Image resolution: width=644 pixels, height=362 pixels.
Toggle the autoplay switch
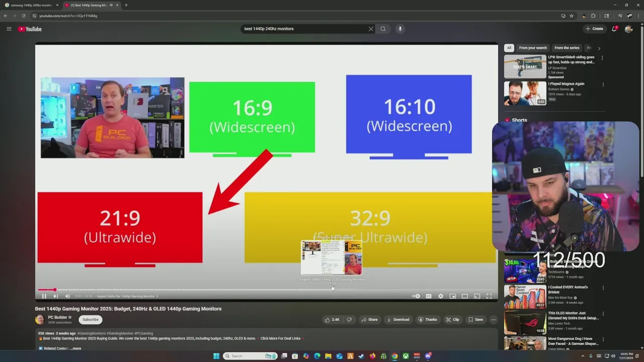416,296
